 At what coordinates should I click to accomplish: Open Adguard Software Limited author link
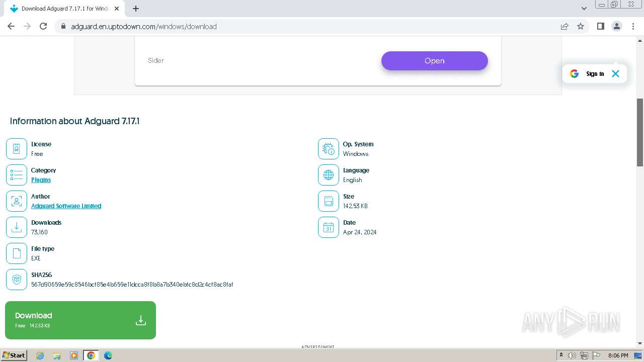[66, 206]
